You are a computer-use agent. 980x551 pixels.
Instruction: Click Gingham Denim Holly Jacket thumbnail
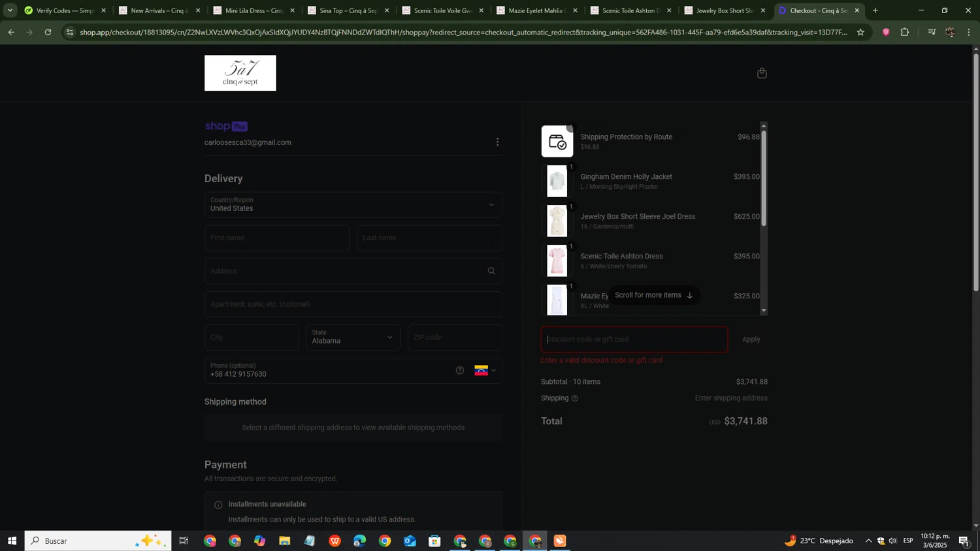(x=557, y=181)
